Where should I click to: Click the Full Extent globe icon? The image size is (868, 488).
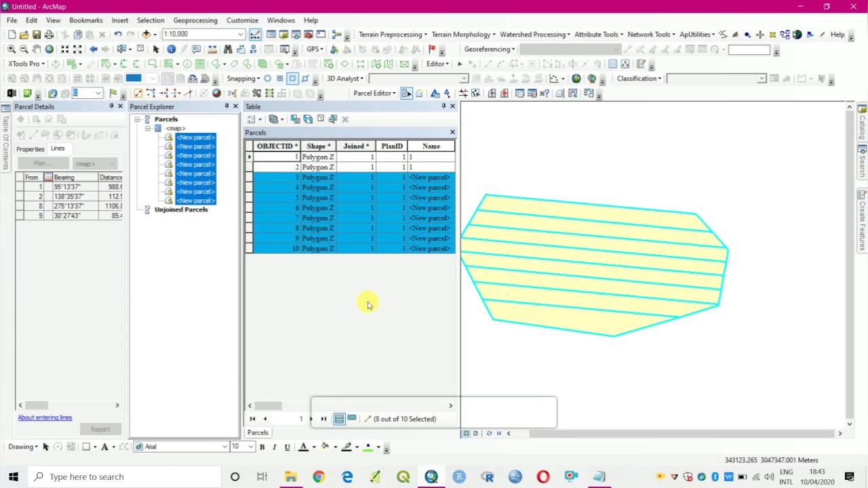tap(49, 49)
